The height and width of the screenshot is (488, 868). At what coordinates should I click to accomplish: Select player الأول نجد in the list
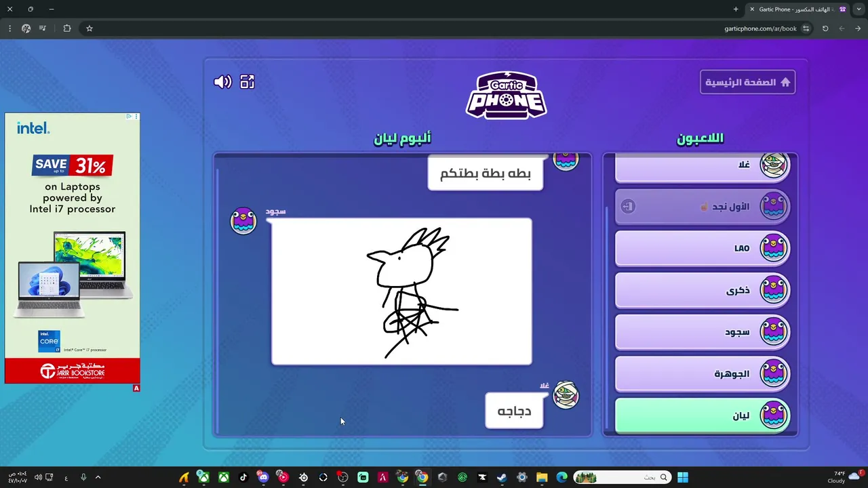702,206
